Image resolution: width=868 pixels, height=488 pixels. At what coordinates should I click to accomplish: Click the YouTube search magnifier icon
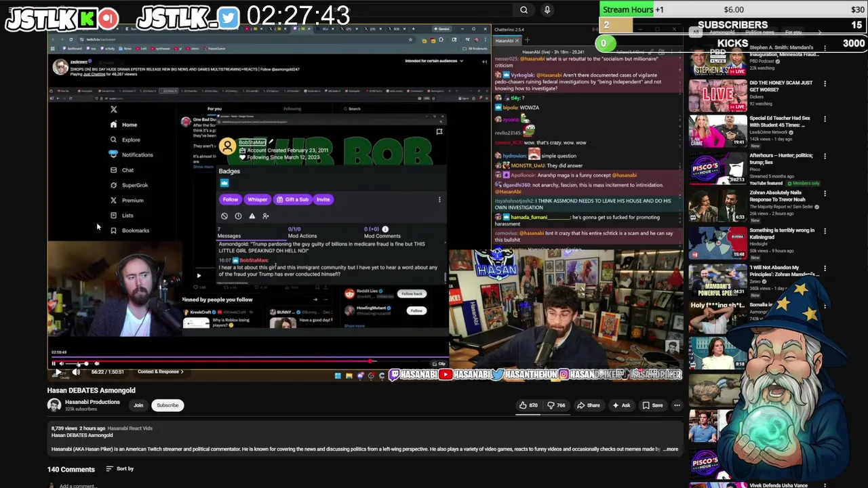click(524, 9)
